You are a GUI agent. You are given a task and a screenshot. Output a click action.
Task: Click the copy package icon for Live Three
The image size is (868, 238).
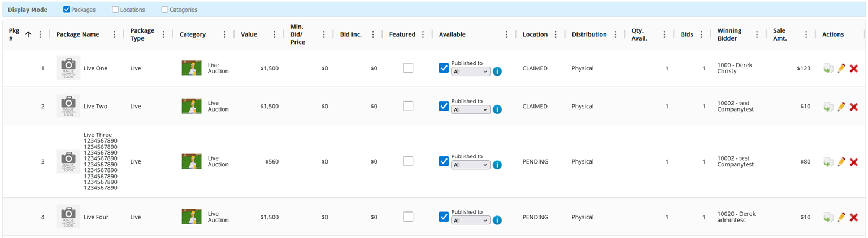(828, 162)
